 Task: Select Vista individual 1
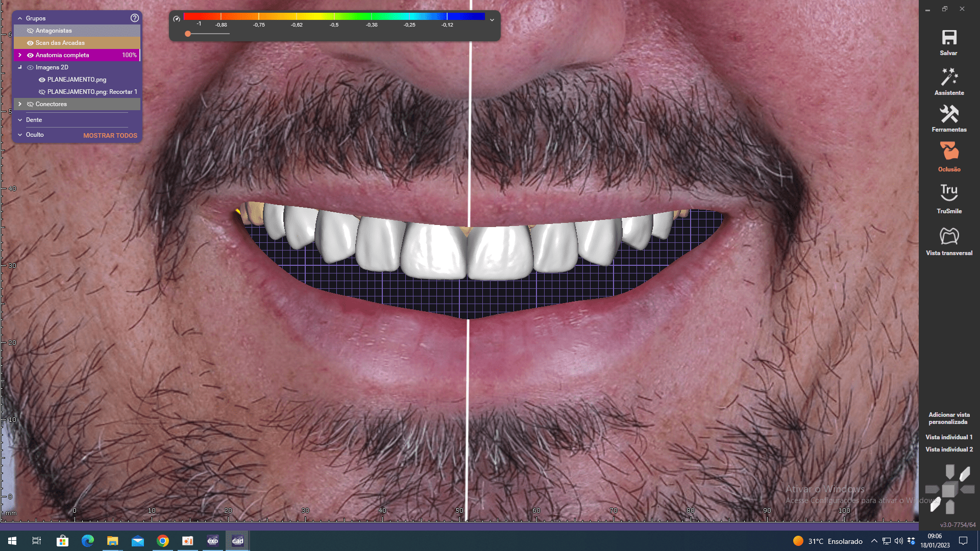(x=949, y=437)
